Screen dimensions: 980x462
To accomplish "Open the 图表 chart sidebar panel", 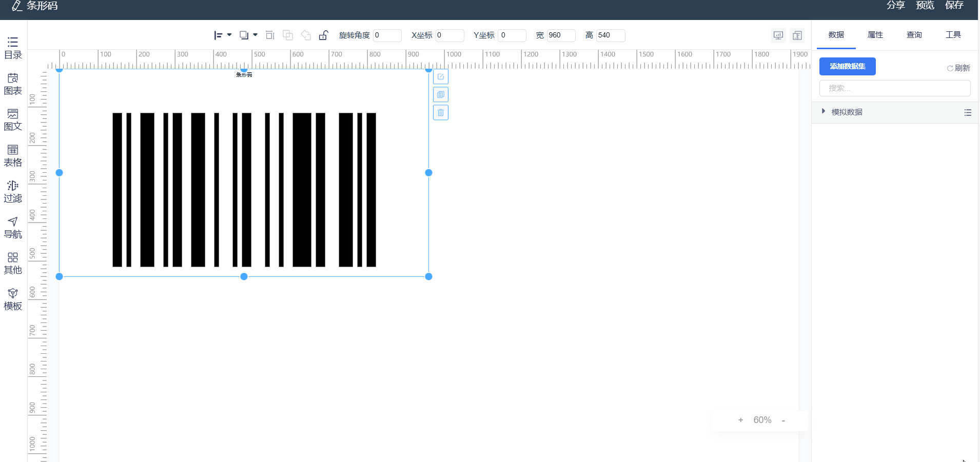I will 13,84.
